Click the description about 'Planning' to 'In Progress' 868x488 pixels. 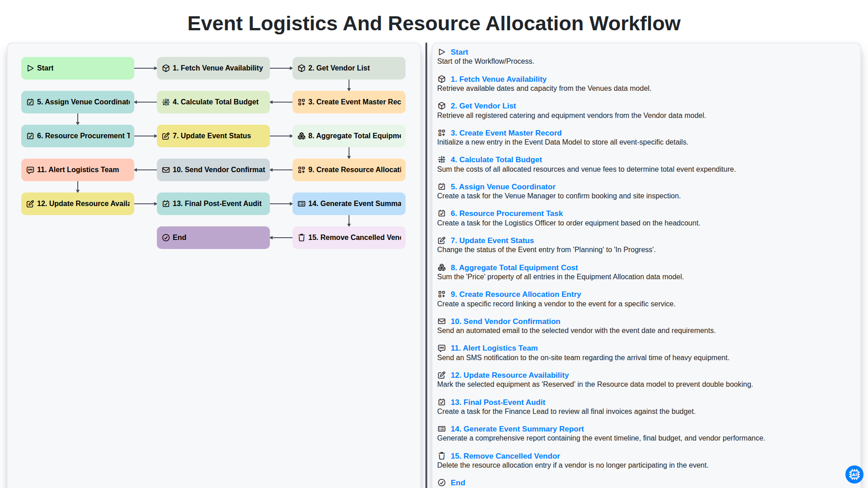(x=547, y=250)
